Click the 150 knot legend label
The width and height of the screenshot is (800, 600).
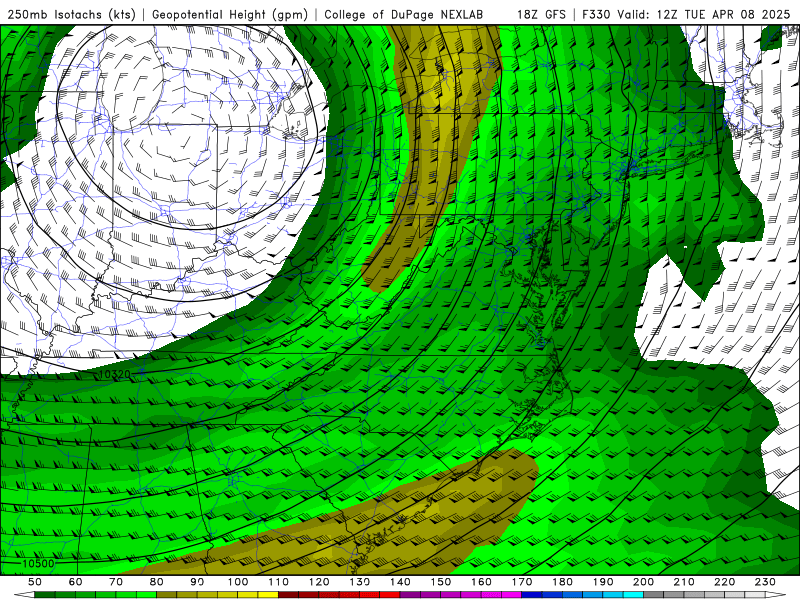point(441,582)
